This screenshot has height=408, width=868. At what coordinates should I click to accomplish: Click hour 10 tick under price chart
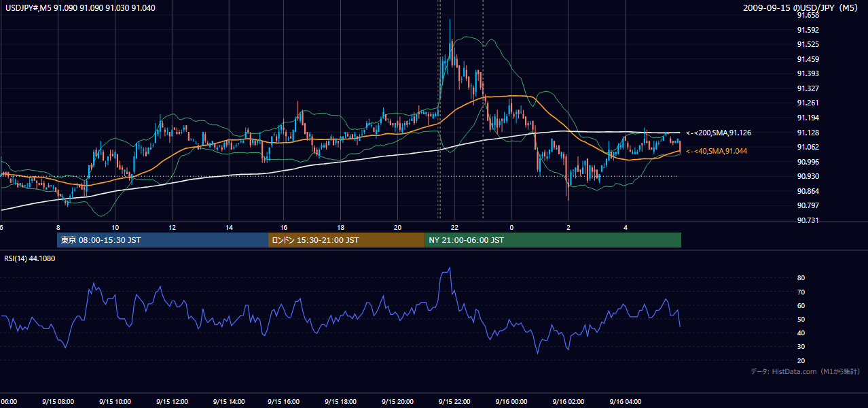pos(115,227)
